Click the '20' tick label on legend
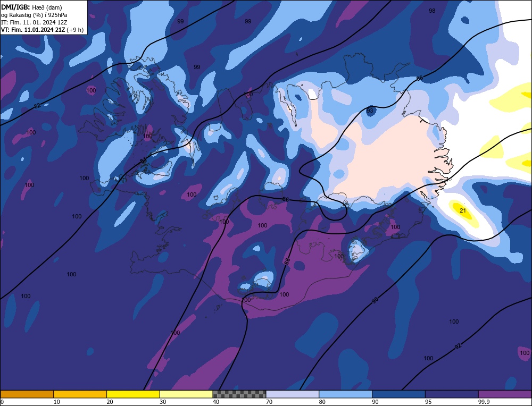The width and height of the screenshot is (532, 406). pos(110,402)
